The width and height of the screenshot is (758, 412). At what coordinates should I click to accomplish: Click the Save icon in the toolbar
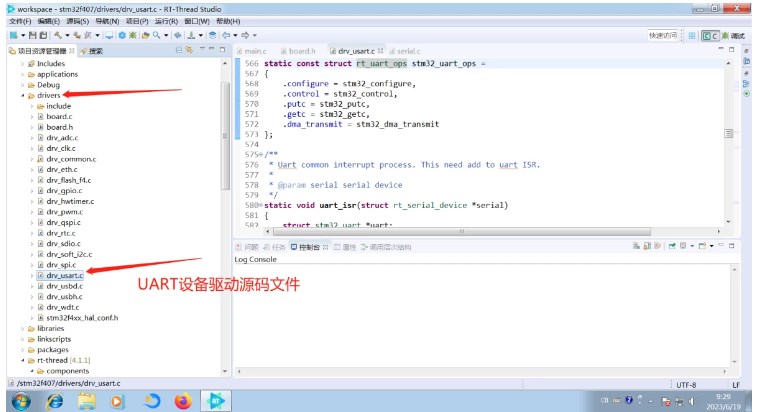[x=32, y=35]
